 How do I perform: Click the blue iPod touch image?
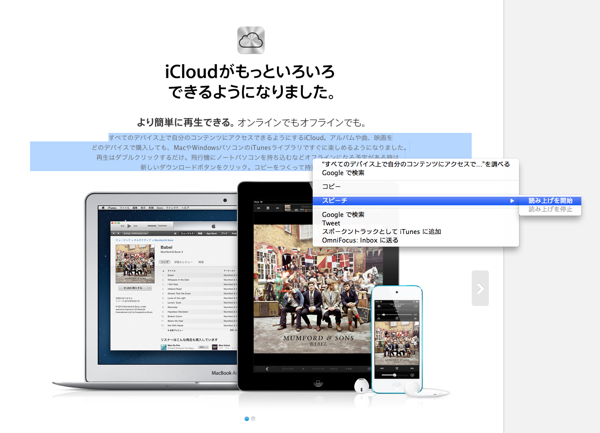click(x=397, y=339)
